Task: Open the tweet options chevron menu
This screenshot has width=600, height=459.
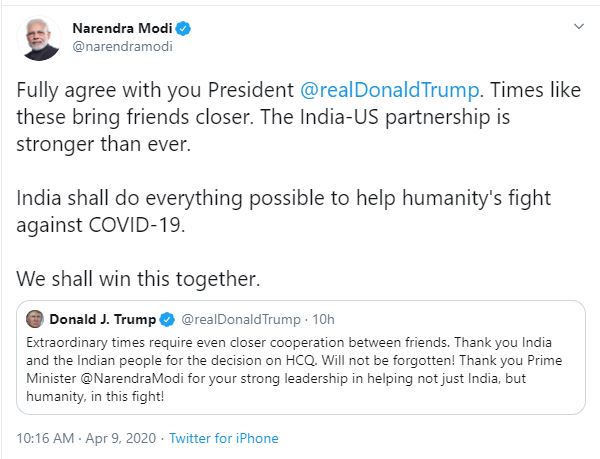Action: coord(577,26)
